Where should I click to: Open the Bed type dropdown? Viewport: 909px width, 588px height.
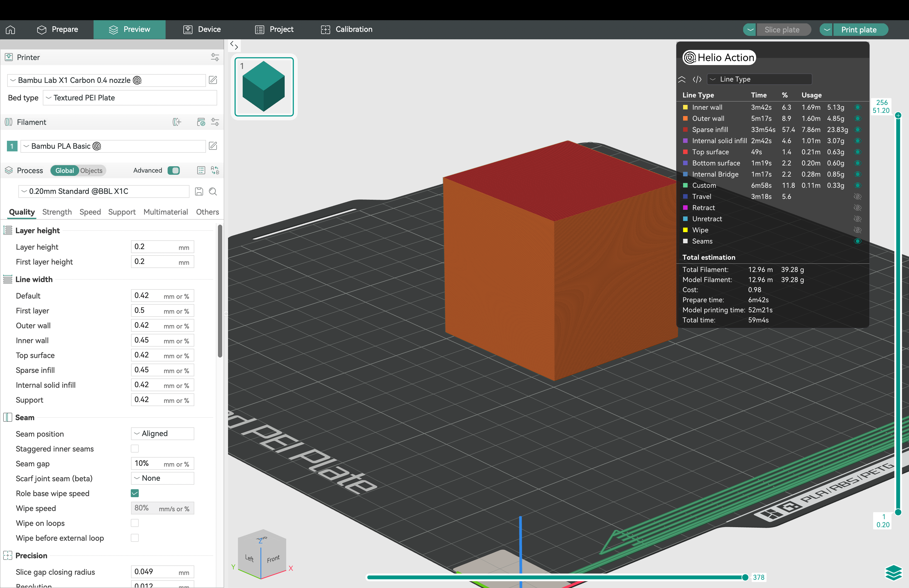click(130, 98)
